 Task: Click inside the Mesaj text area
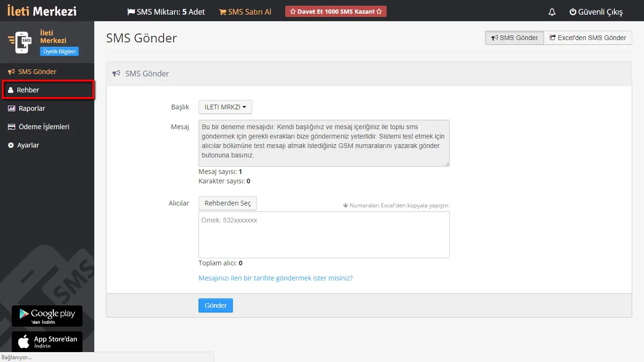pyautogui.click(x=324, y=143)
